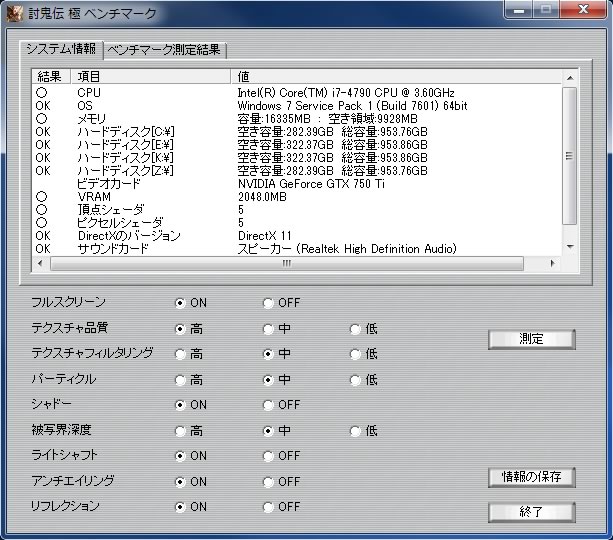Screen dimensions: 613x540
Task: Click the 2048.0MB VRAM value
Action: click(x=262, y=197)
